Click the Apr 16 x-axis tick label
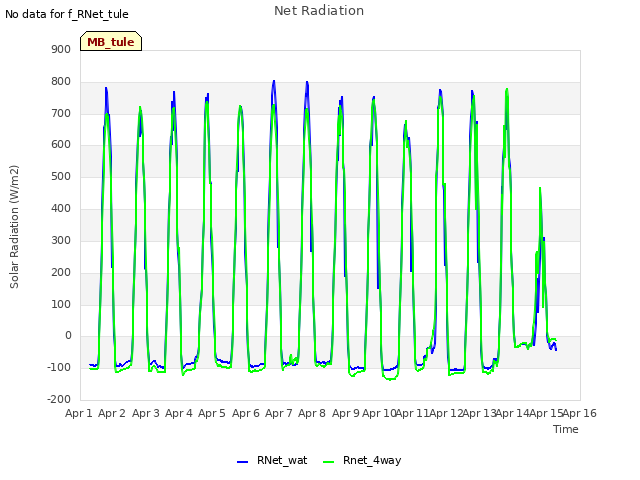Viewport: 640px width, 480px height. pyautogui.click(x=580, y=413)
